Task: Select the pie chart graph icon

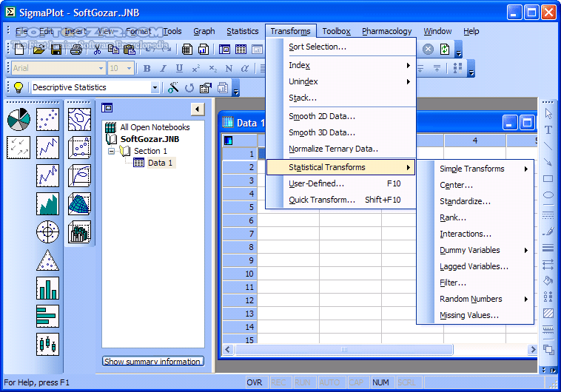Action: 19,120
